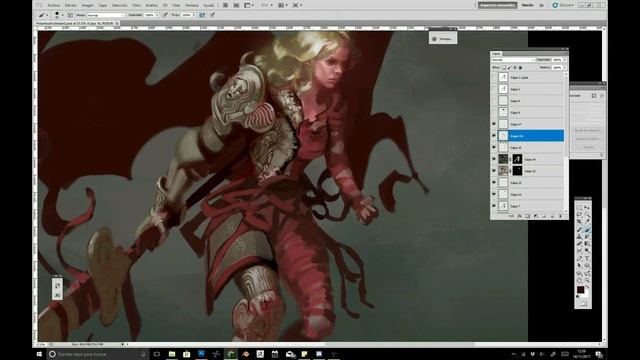
Task: Swap foreground and background colors
Action: coord(587,288)
